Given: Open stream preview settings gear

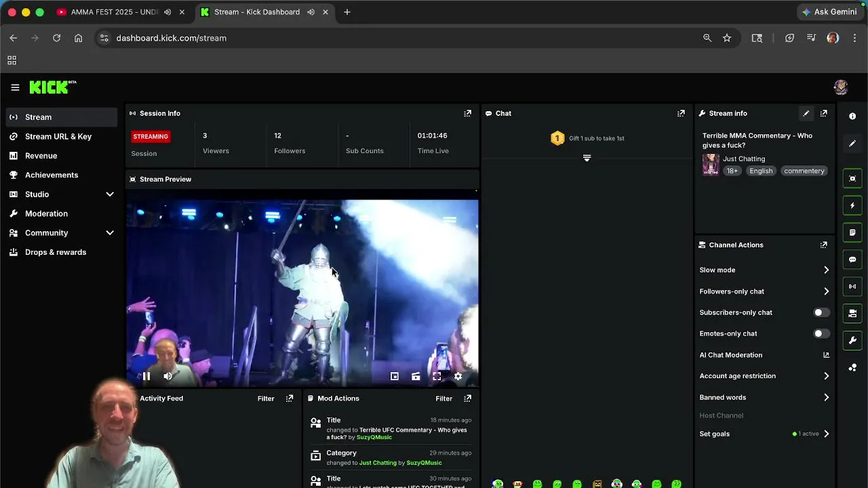Looking at the screenshot, I should 458,376.
